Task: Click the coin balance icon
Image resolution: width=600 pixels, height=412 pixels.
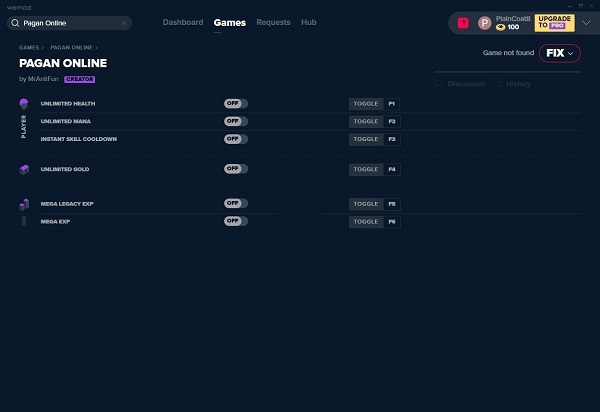Action: (501, 27)
